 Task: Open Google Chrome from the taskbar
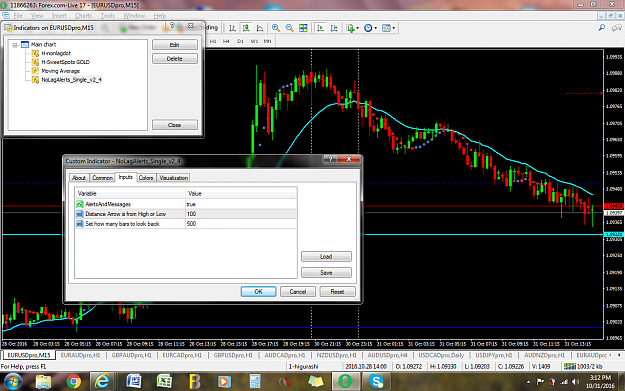tap(74, 381)
